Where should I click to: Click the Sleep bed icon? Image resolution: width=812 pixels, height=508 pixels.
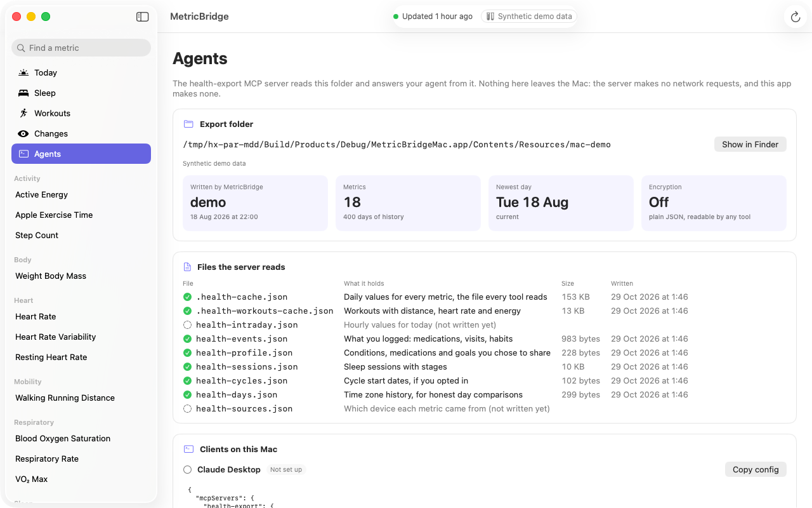click(23, 93)
